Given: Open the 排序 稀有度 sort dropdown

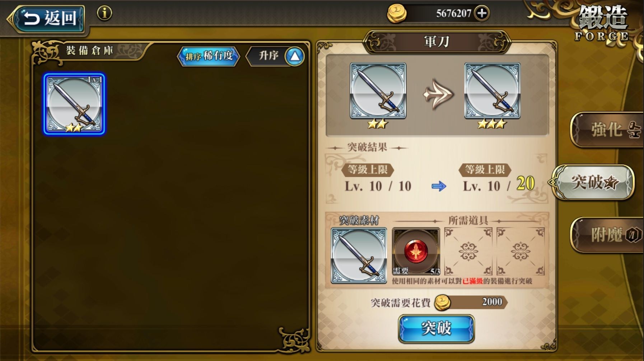Looking at the screenshot, I should tap(209, 56).
